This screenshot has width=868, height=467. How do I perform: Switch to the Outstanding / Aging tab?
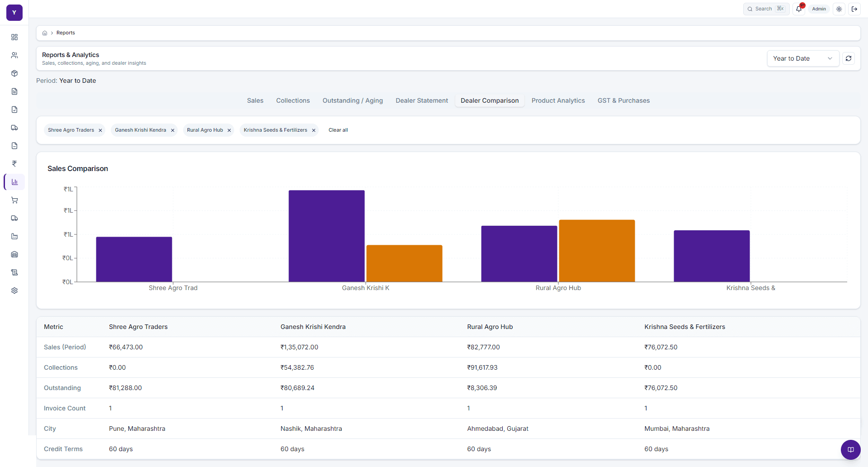[x=353, y=100]
